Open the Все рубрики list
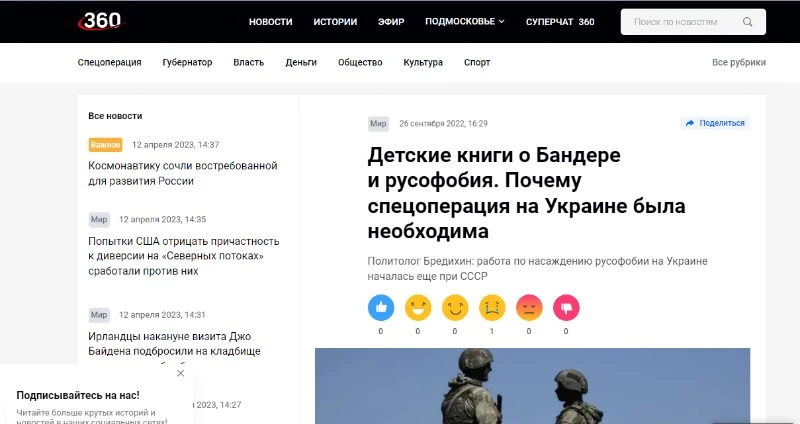The image size is (800, 424). 739,62
